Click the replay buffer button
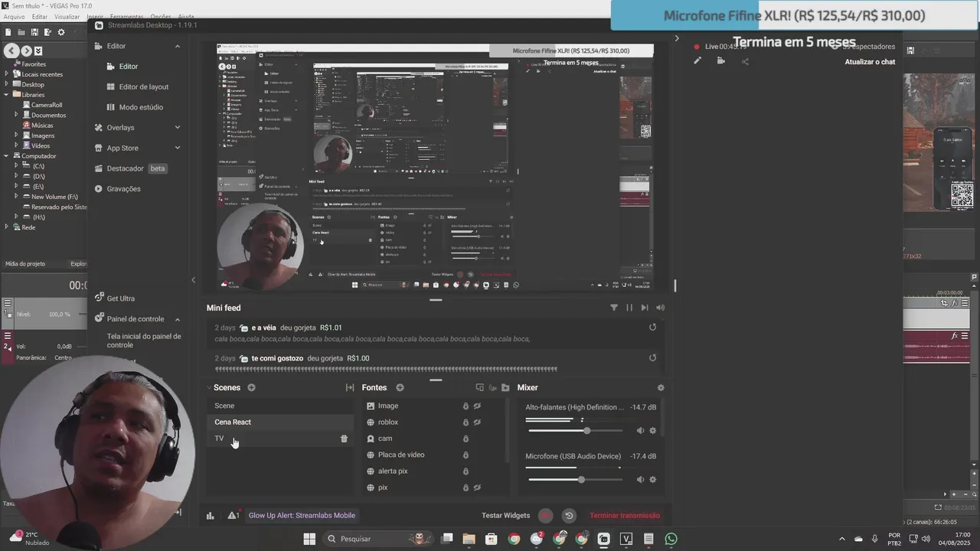The height and width of the screenshot is (551, 980). point(569,516)
